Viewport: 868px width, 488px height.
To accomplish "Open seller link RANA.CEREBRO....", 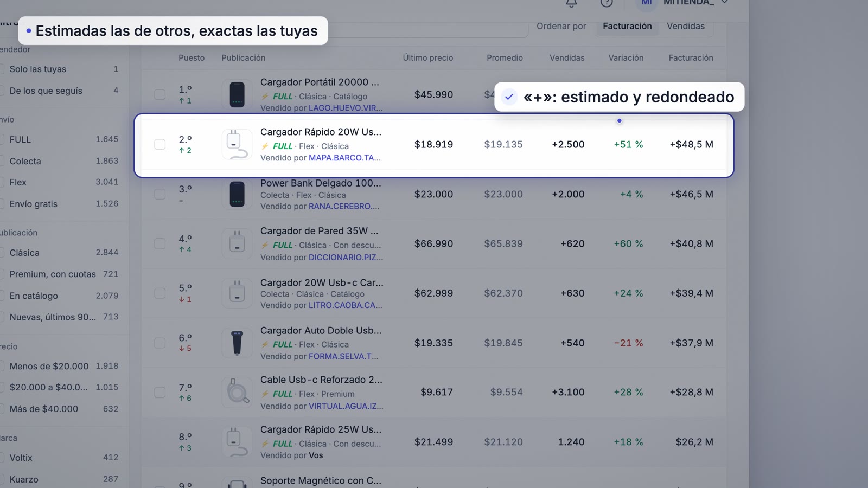I will (x=344, y=206).
